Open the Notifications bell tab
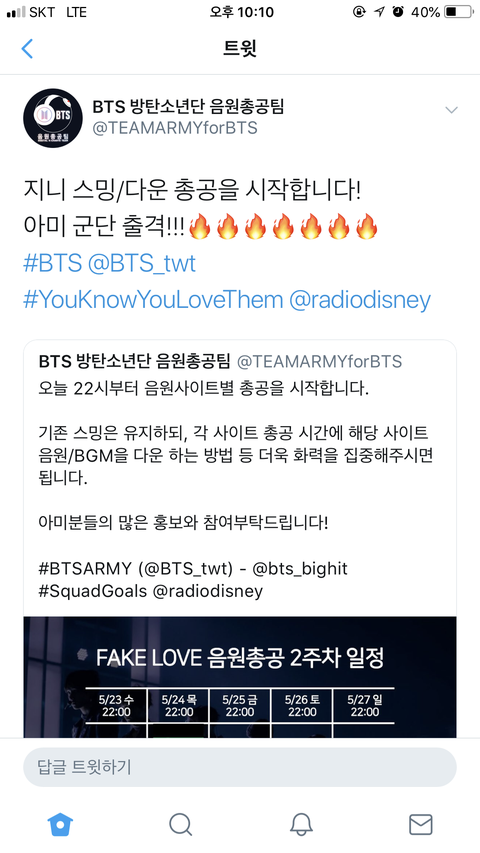This screenshot has height=853, width=480. (x=301, y=825)
